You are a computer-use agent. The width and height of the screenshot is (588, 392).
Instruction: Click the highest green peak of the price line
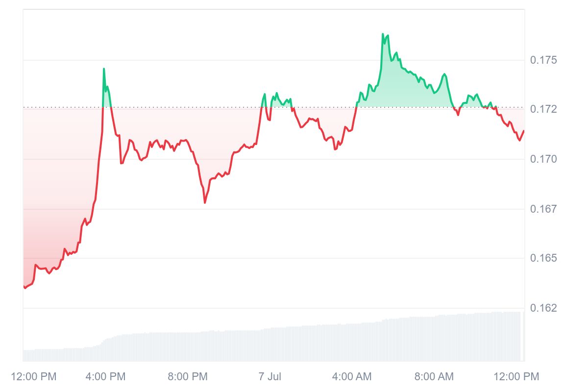pyautogui.click(x=383, y=34)
